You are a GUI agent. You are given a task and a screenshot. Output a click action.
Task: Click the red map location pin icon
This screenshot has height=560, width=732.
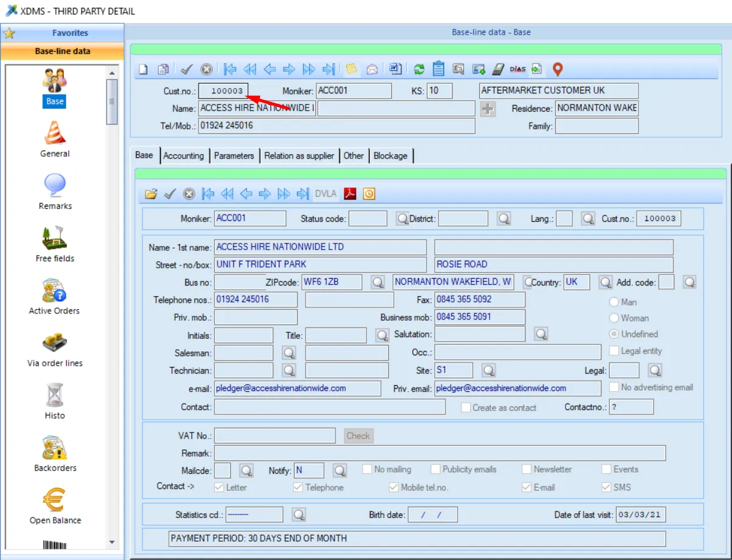tap(557, 69)
